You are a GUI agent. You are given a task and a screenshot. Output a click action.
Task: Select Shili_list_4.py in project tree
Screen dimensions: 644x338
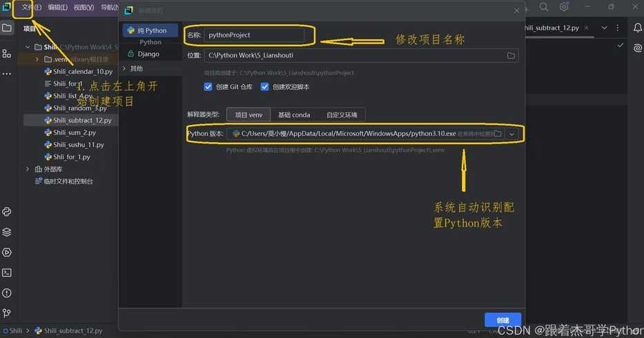click(68, 96)
